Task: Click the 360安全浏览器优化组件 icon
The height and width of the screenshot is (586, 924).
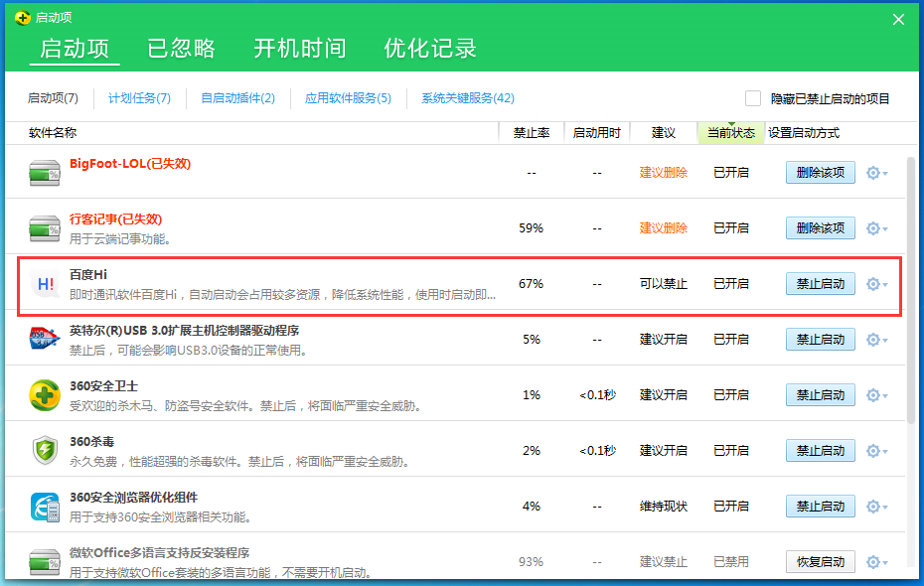Action: [44, 506]
